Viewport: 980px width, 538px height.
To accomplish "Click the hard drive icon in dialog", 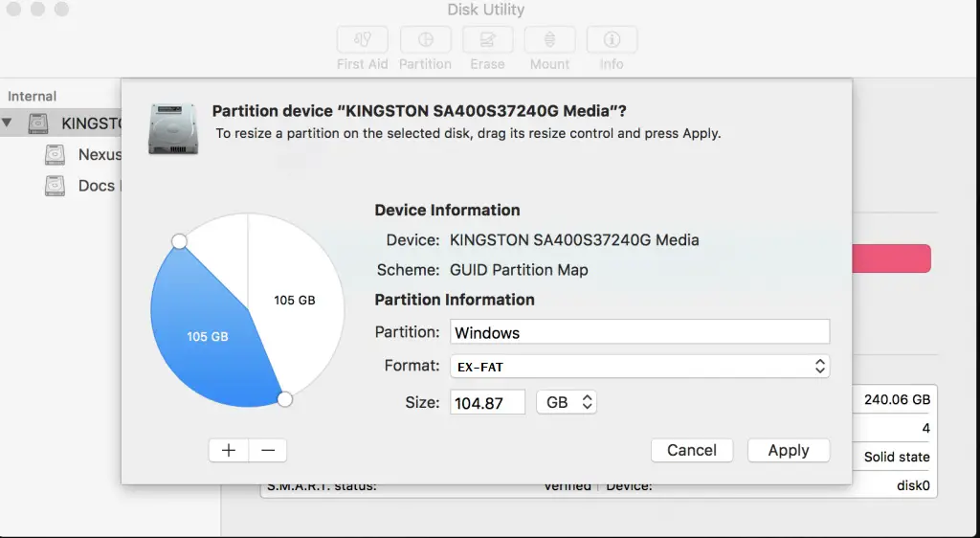I will 173,128.
